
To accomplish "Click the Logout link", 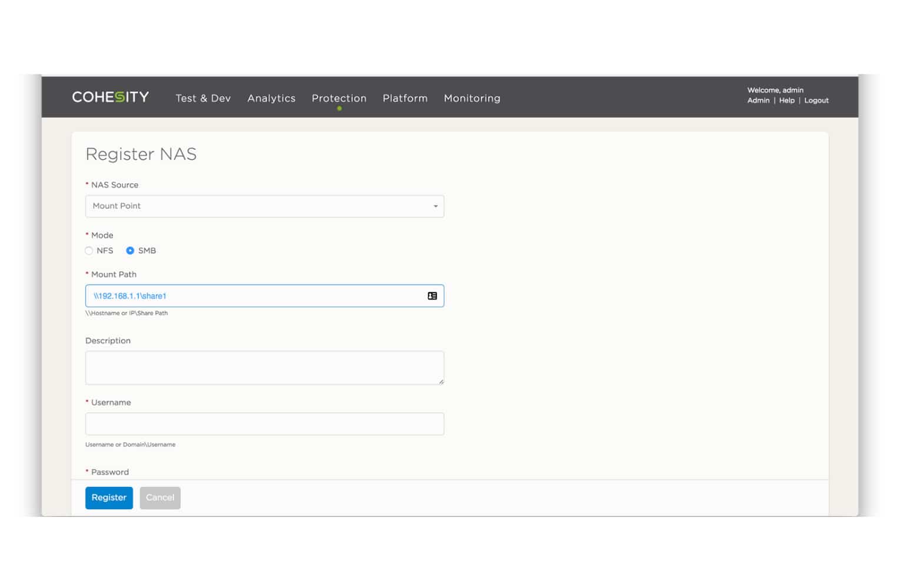I will pos(816,101).
